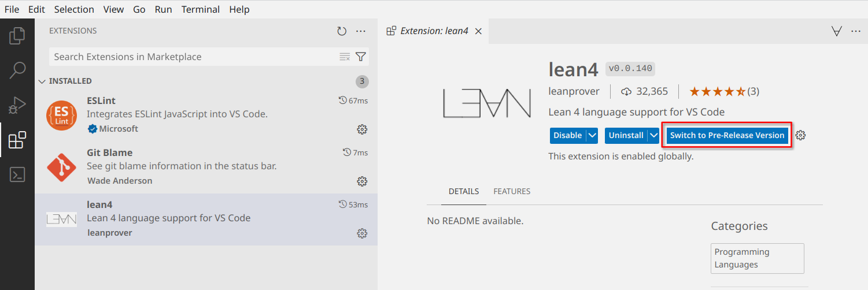Screen dimensions: 868x290
Task: Click the Categories heading
Action: click(739, 226)
